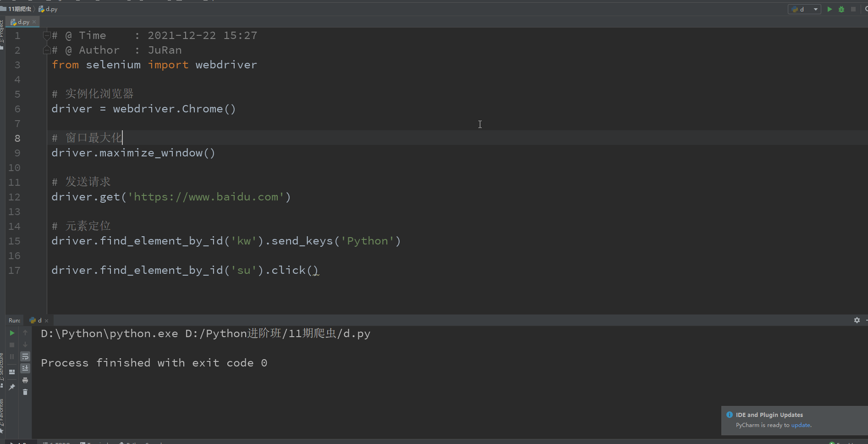Click the IDE and Plugin Updates title

point(769,415)
